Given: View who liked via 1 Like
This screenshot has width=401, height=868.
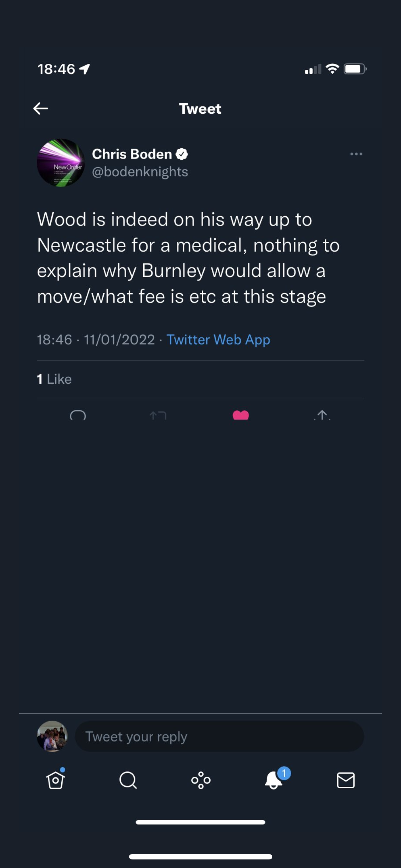Looking at the screenshot, I should 54,379.
